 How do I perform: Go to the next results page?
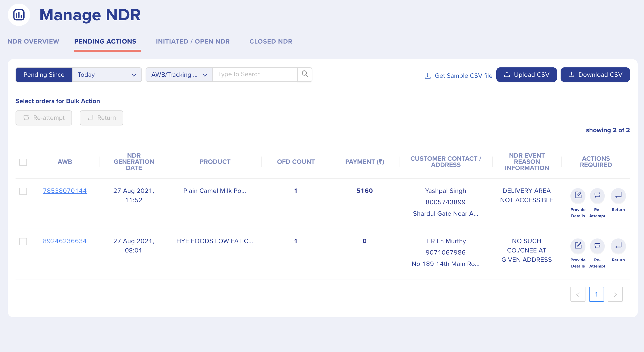click(x=615, y=294)
